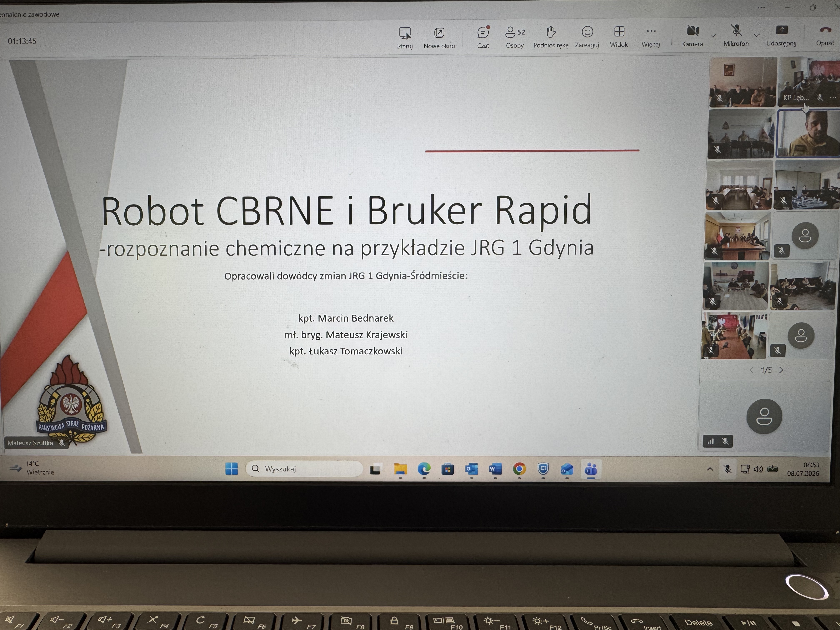Expand the camera options arrow next to Kamera
The height and width of the screenshot is (630, 840).
point(713,35)
